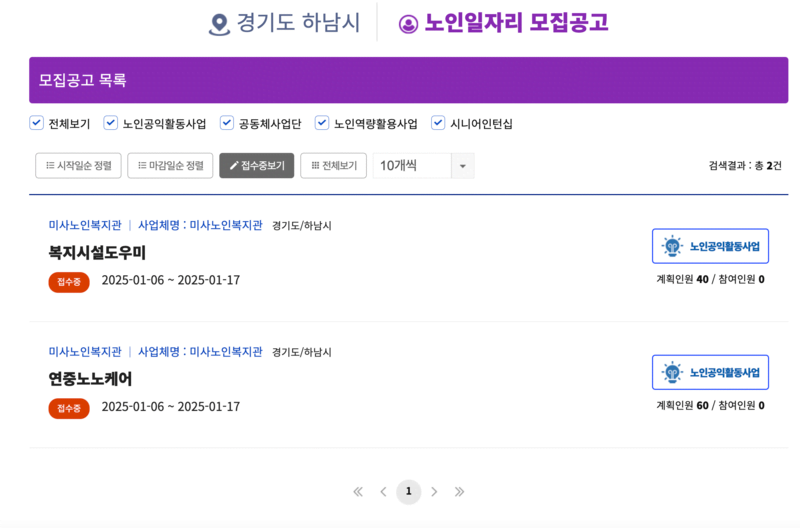Sort by 마감일순 정렬 button

pos(170,166)
